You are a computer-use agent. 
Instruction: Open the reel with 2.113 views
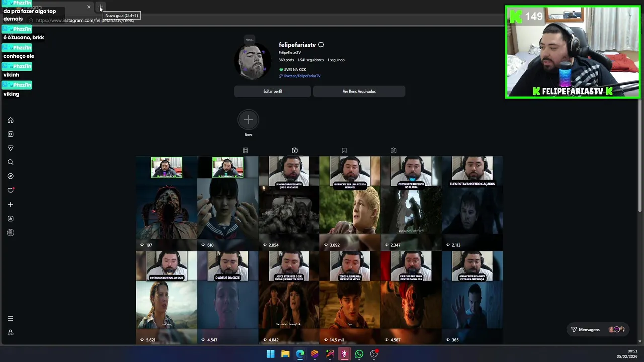(472, 203)
